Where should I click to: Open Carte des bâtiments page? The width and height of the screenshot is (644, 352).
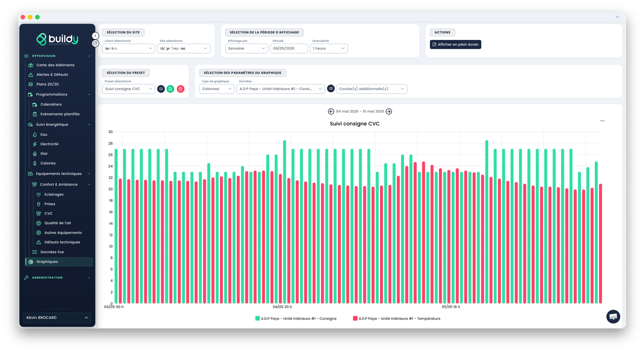click(x=55, y=65)
